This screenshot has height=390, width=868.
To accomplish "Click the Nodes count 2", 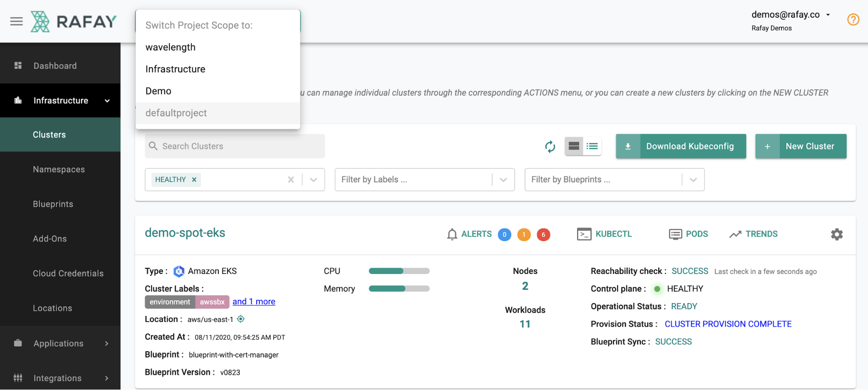I will (525, 286).
